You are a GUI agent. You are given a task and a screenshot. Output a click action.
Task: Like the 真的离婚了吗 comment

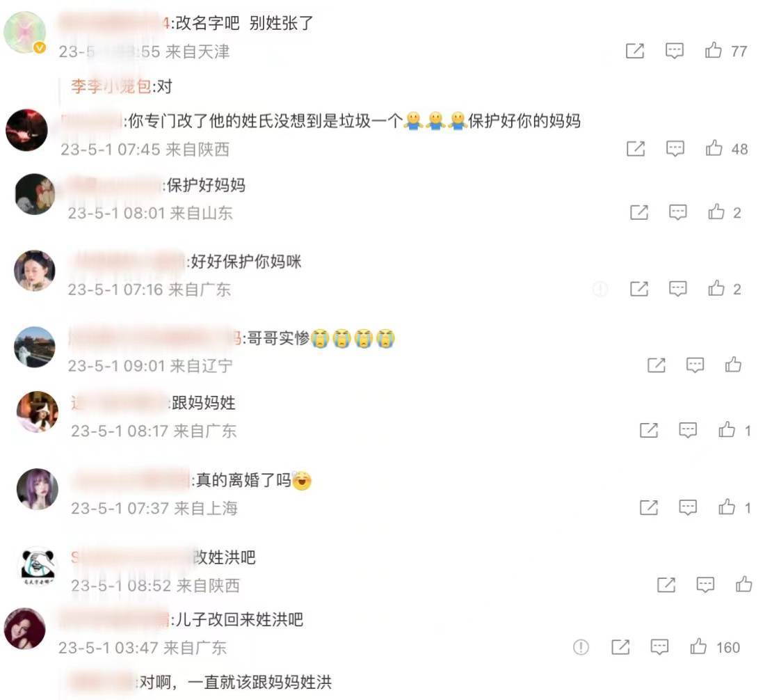(727, 507)
